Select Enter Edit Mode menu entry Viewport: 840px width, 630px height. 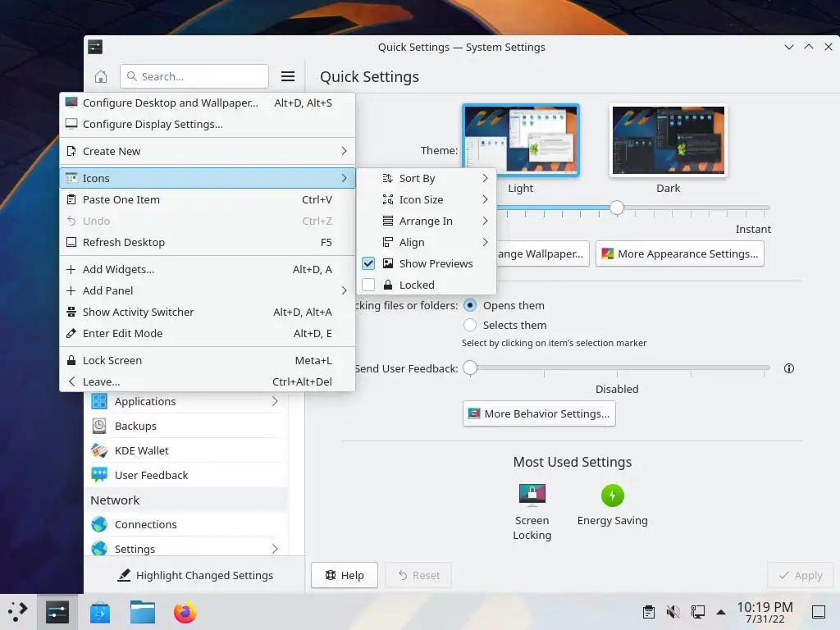(208, 333)
